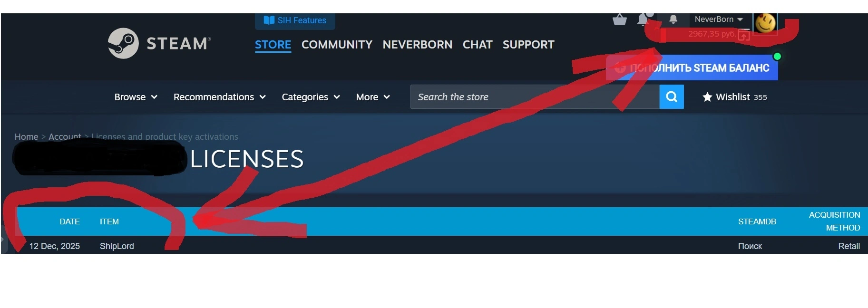Click the wallet balance popup icon
Viewport: 868px width, 308px height.
coord(744,35)
